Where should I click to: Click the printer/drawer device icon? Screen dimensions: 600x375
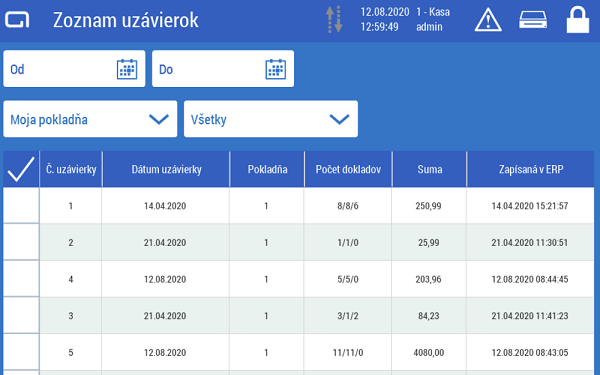533,20
